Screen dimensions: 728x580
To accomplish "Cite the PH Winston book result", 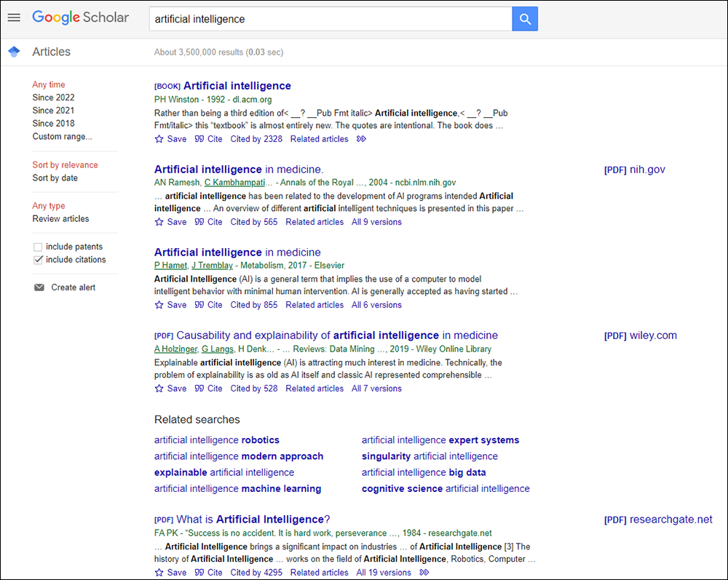I will [208, 139].
